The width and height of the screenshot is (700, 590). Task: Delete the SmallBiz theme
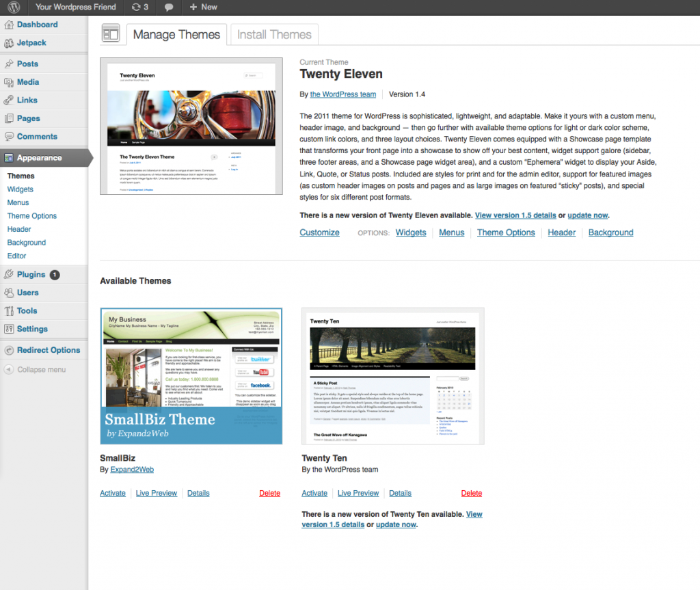tap(269, 493)
